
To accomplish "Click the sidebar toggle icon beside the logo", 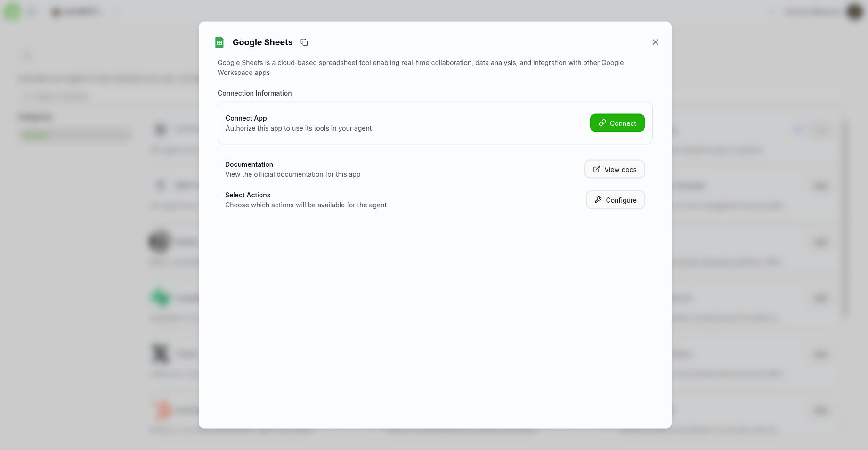I will tap(32, 11).
